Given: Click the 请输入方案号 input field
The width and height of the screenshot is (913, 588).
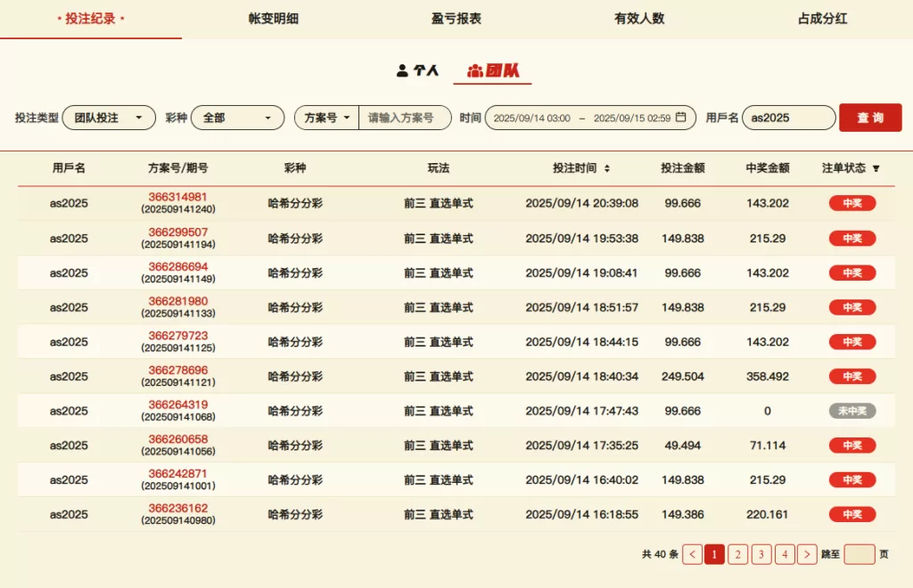Looking at the screenshot, I should coord(404,118).
